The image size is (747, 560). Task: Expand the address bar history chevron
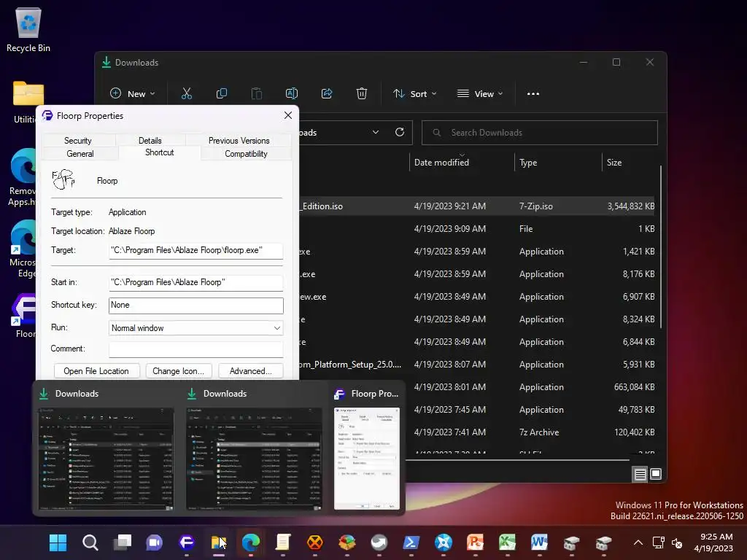click(376, 133)
